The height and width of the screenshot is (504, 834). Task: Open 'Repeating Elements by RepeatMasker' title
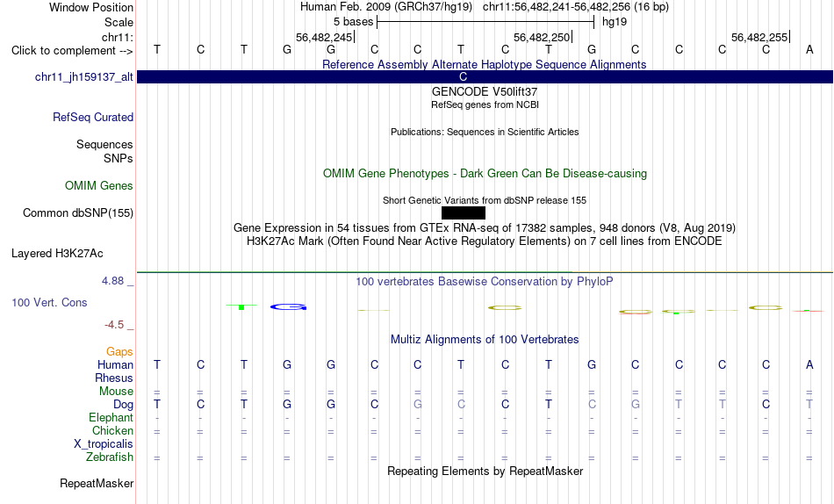pos(485,471)
